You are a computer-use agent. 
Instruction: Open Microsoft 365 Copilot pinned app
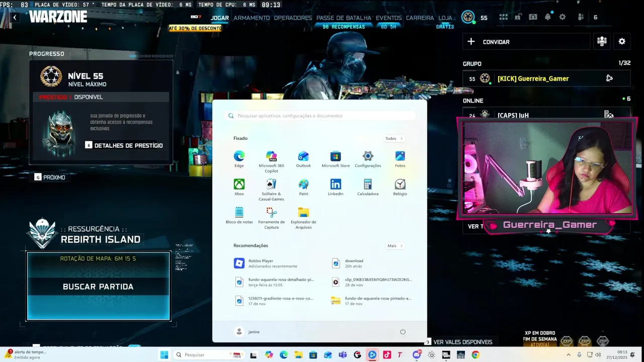click(271, 161)
